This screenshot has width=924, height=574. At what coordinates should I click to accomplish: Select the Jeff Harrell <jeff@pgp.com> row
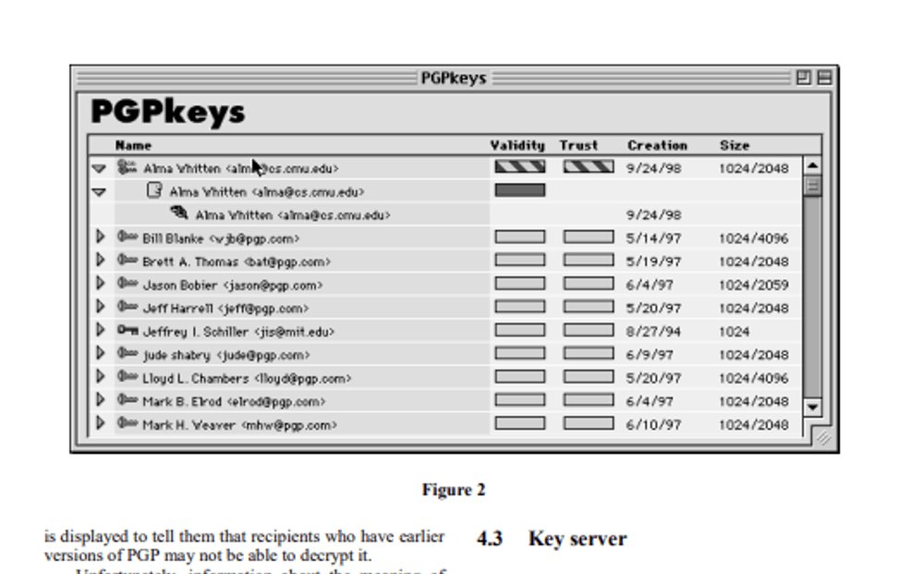pyautogui.click(x=446, y=308)
